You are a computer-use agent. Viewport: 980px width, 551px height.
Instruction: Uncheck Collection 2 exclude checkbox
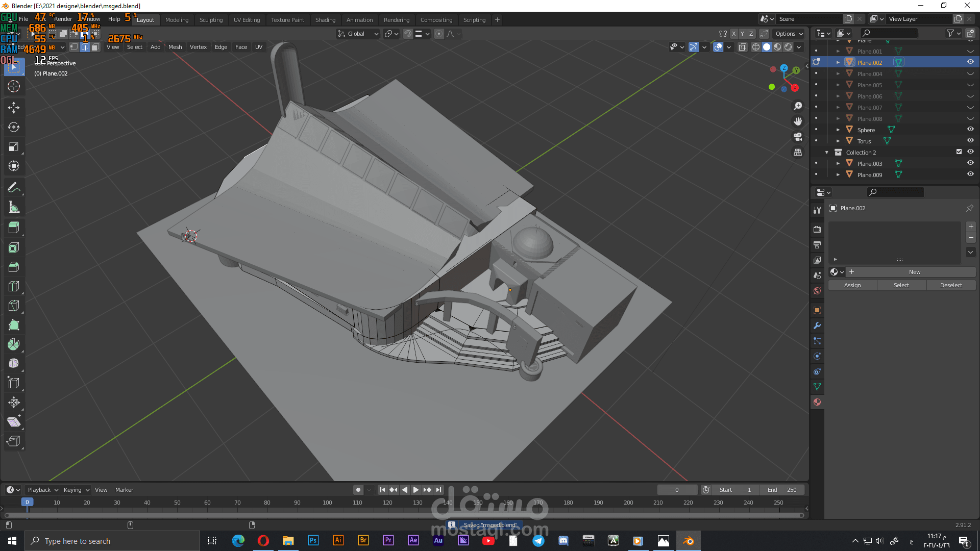(x=959, y=152)
